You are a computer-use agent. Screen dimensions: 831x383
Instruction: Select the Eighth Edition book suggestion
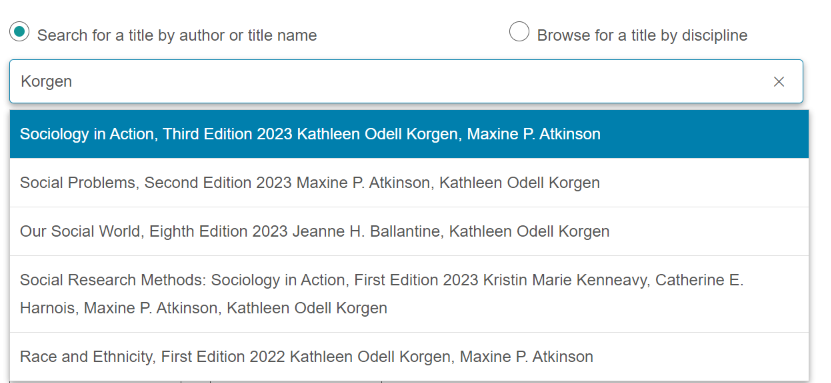pos(409,231)
